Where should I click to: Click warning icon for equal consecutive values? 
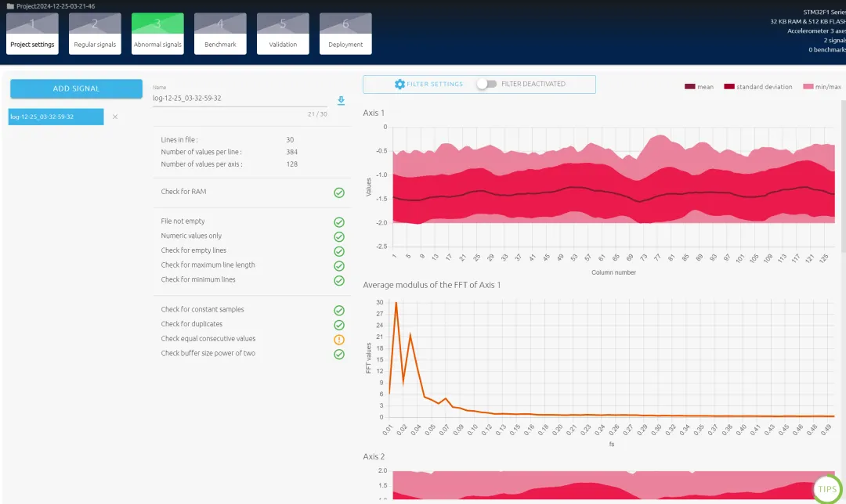click(x=339, y=340)
